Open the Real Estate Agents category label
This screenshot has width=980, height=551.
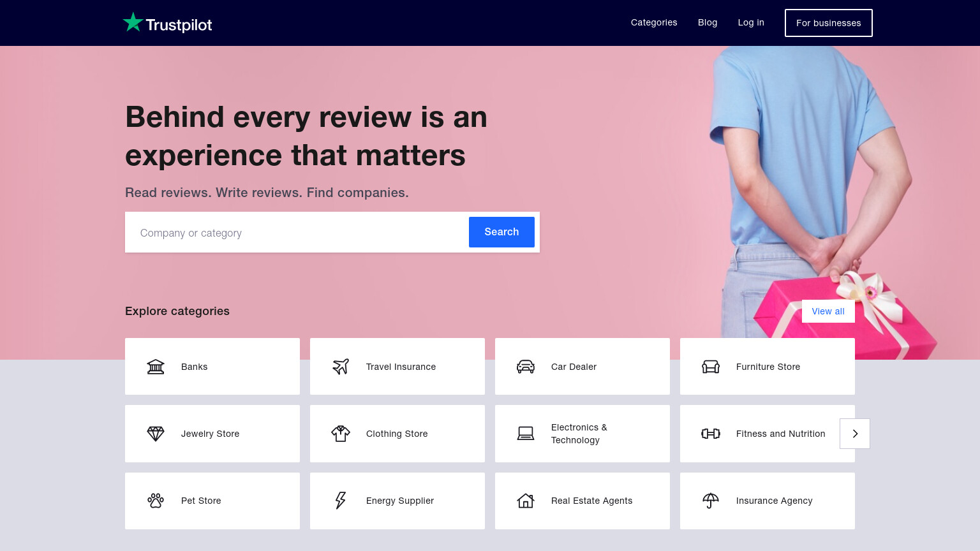pyautogui.click(x=592, y=501)
